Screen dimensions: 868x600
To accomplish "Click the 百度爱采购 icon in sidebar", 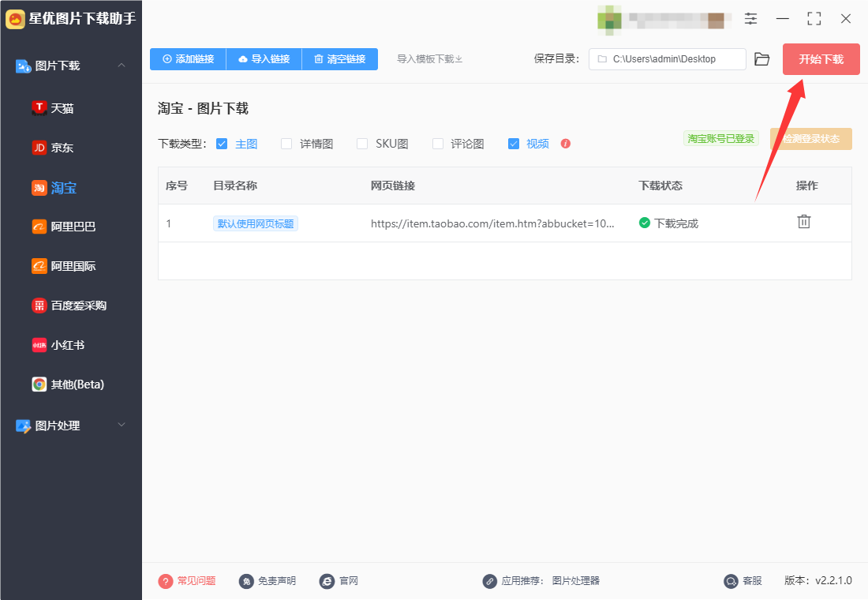I will tap(39, 306).
